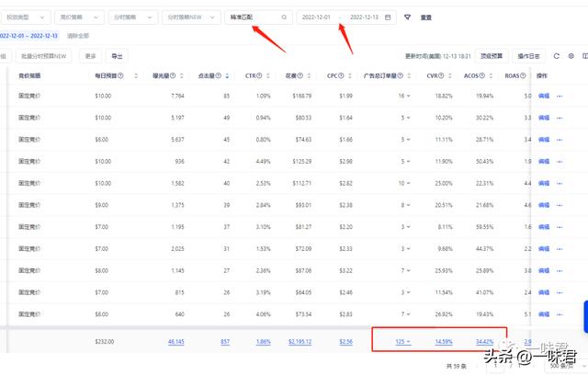Open the 竞价策略 filter dropdown
The height and width of the screenshot is (375, 588).
(79, 17)
